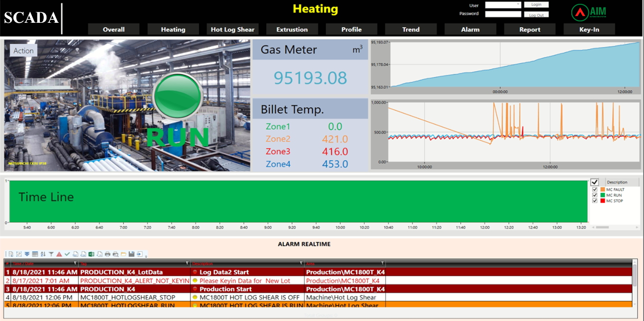Toggle the MC STOP legend checkbox
Screen dimensions: 644x321
point(595,201)
